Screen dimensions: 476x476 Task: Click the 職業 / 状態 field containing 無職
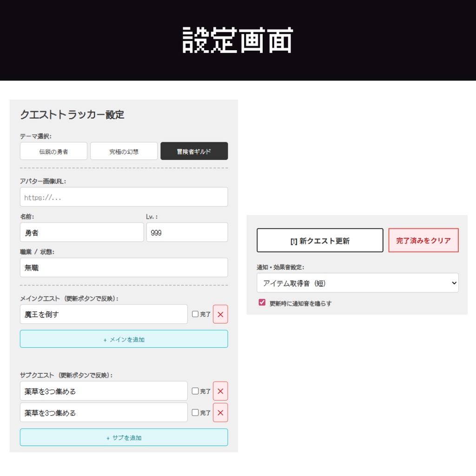pos(124,267)
